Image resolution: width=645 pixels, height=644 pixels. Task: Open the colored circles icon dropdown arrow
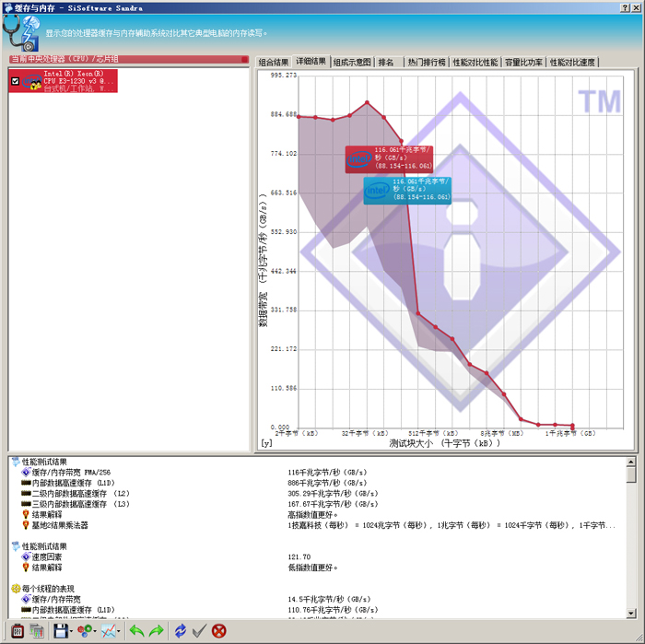[95, 631]
